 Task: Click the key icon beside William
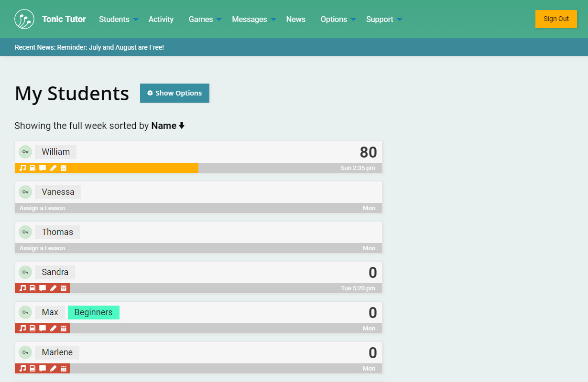25,152
